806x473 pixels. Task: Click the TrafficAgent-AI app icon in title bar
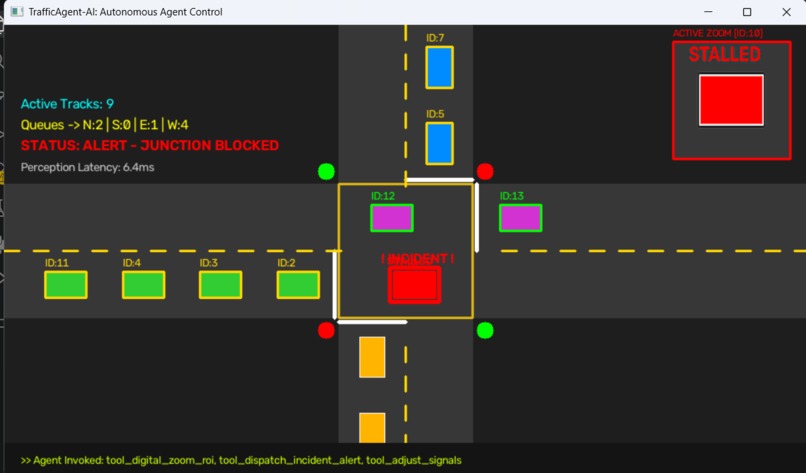(x=17, y=11)
